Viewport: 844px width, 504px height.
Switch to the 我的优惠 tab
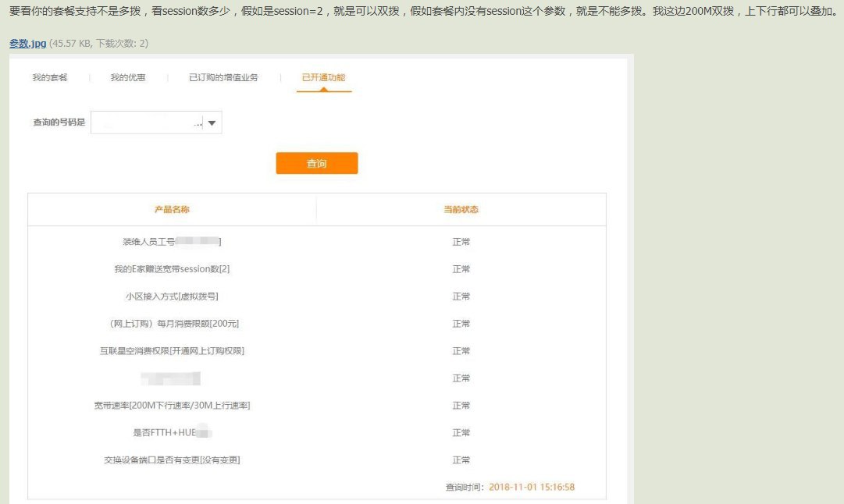(x=127, y=78)
